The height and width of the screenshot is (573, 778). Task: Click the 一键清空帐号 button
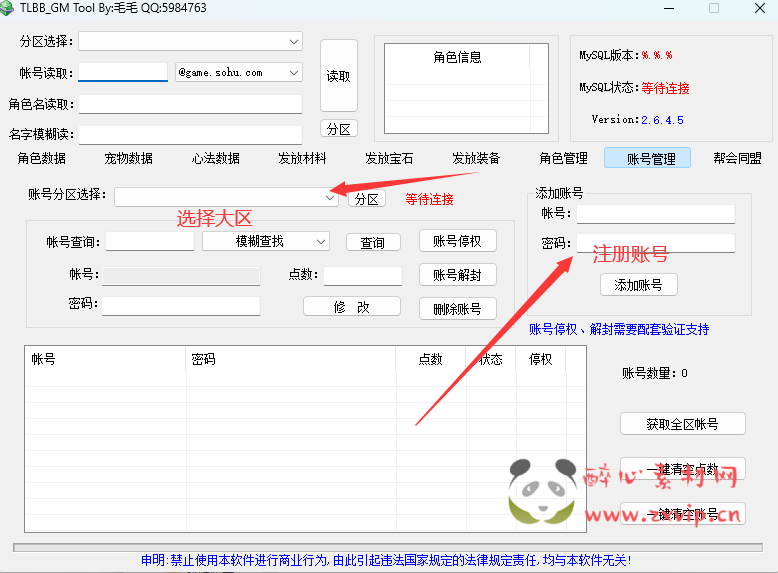683,513
